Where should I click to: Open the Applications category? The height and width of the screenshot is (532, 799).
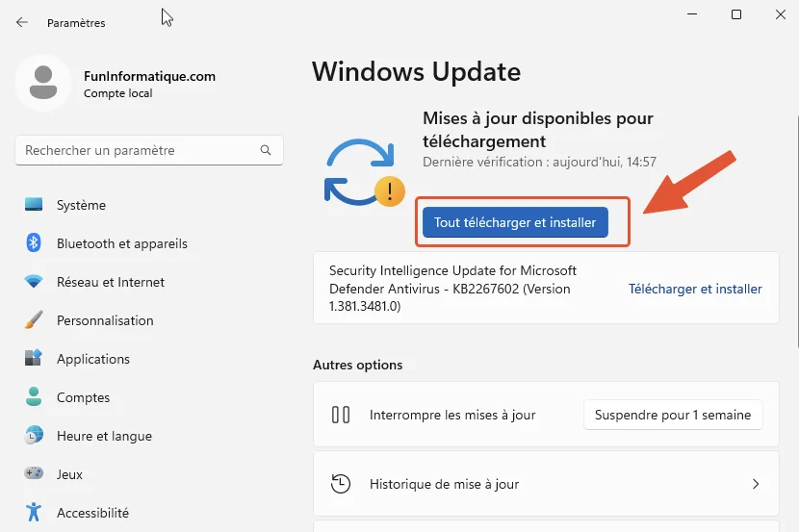point(149,359)
